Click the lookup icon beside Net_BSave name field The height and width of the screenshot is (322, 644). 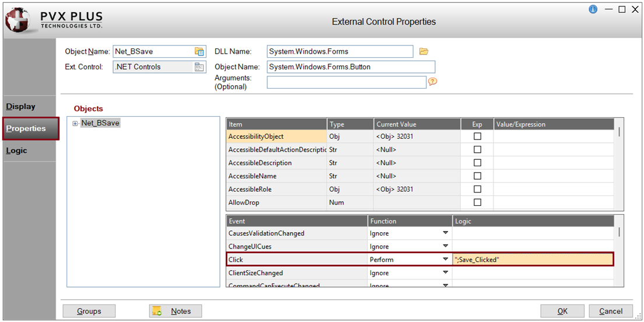coord(199,51)
